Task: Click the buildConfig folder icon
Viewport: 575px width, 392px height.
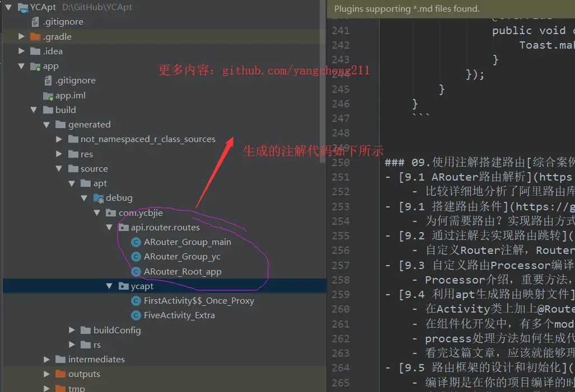Action: 86,330
